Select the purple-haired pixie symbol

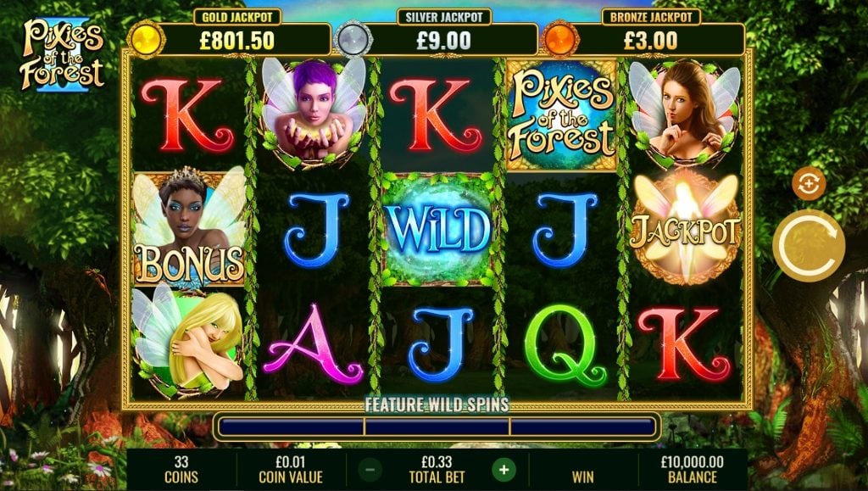[x=314, y=113]
